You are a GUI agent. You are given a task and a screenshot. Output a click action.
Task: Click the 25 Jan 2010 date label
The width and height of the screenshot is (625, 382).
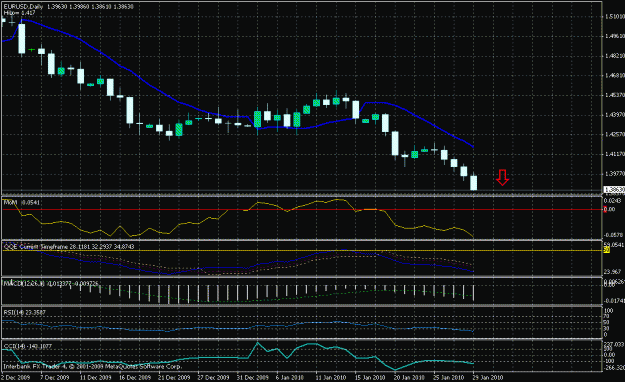tap(448, 377)
